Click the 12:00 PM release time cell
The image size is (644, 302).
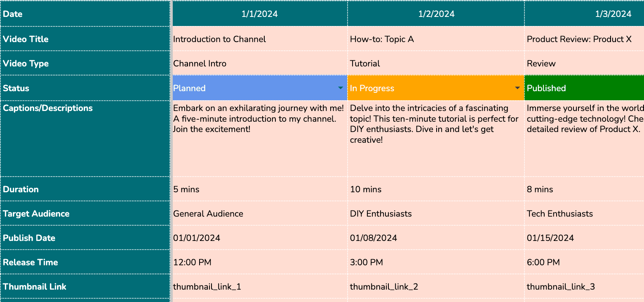pyautogui.click(x=260, y=262)
